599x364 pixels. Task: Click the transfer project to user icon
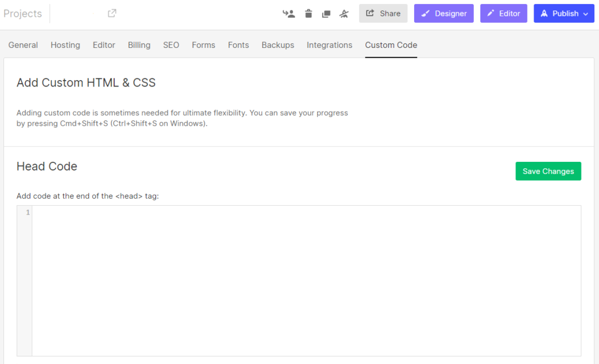point(289,14)
